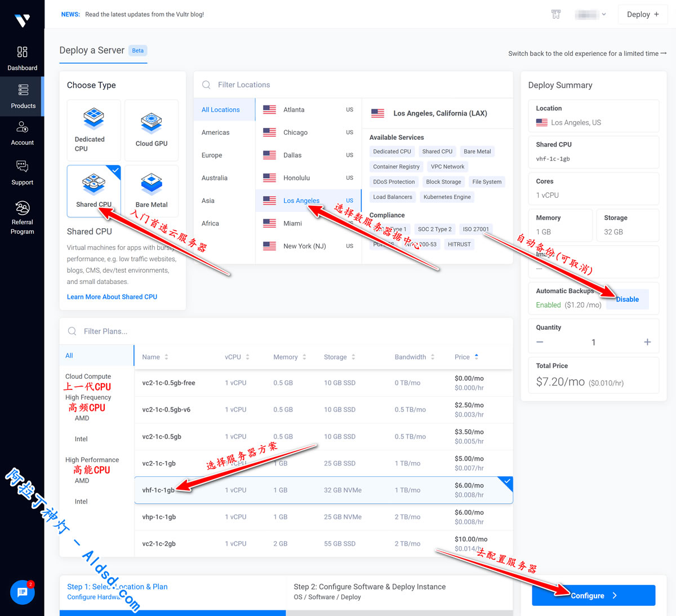Filter plans by High Performance Intel
This screenshot has width=676, height=616.
tap(81, 502)
